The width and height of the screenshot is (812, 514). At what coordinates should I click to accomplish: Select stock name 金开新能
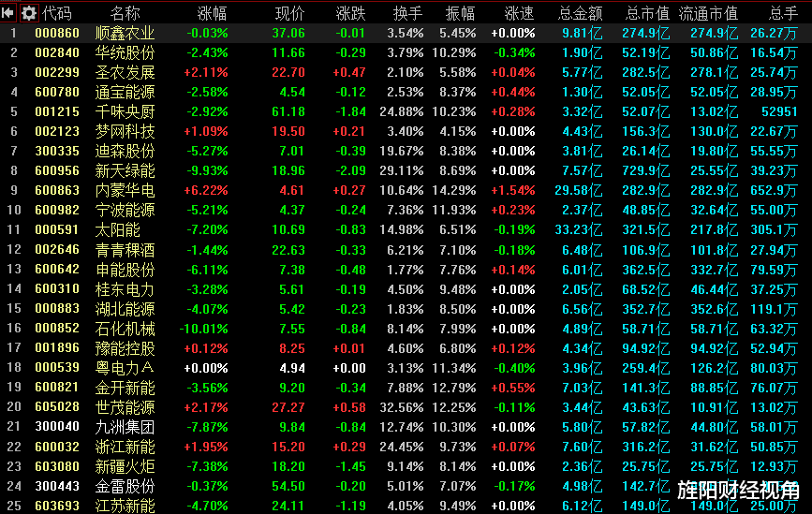(x=125, y=388)
